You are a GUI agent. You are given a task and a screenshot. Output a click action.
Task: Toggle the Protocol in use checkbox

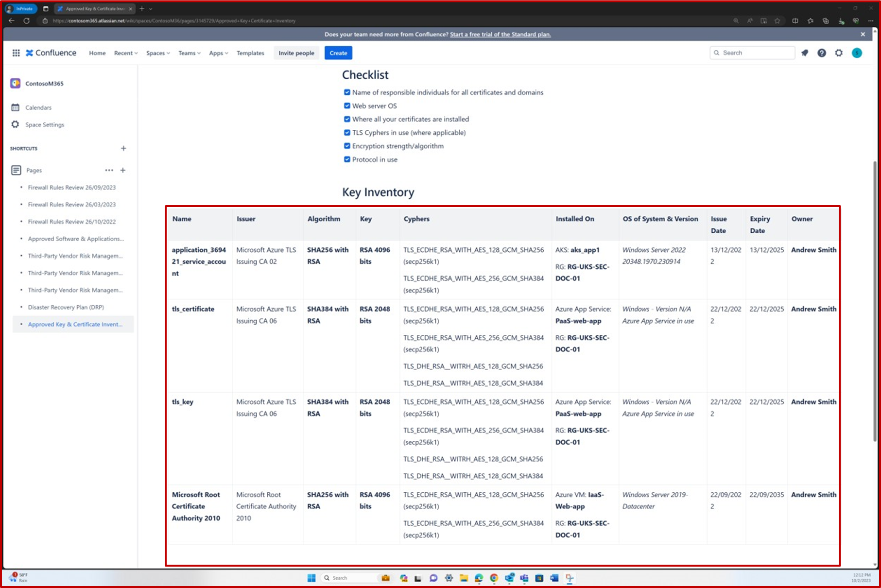coord(347,159)
